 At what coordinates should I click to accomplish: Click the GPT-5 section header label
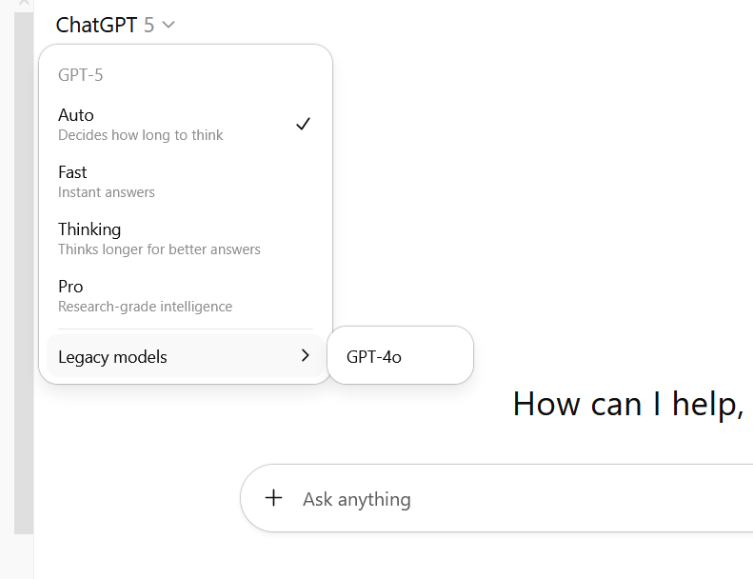(80, 75)
